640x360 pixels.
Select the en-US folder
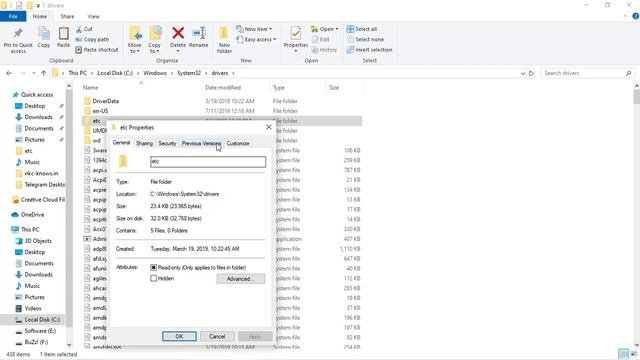100,111
